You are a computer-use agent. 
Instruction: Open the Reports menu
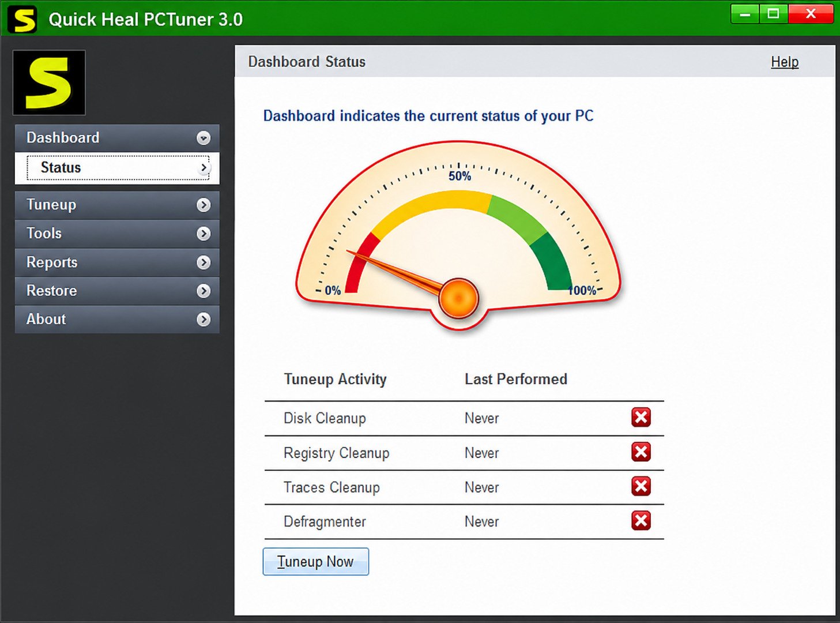tap(117, 262)
